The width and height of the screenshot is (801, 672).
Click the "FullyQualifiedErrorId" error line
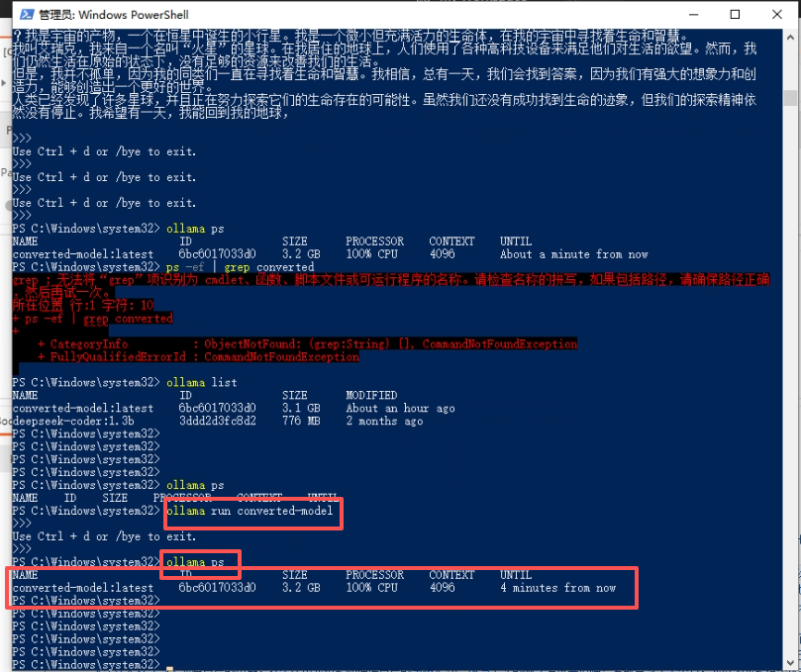pyautogui.click(x=198, y=357)
